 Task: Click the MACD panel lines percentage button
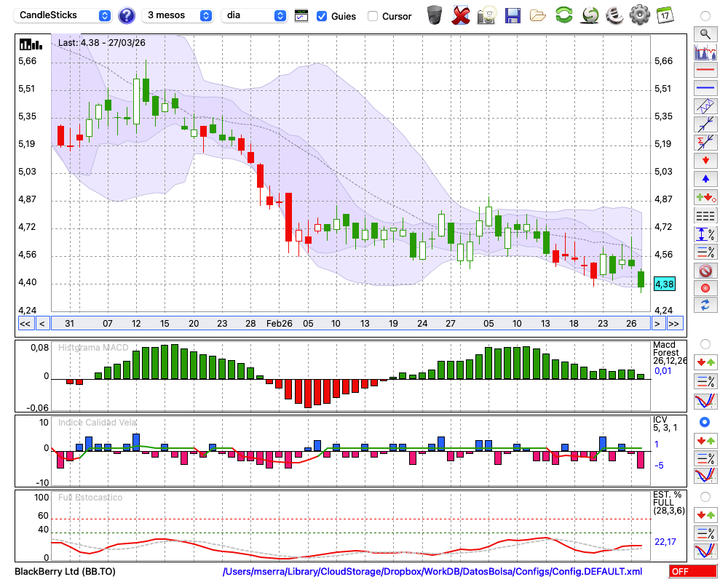[705, 381]
